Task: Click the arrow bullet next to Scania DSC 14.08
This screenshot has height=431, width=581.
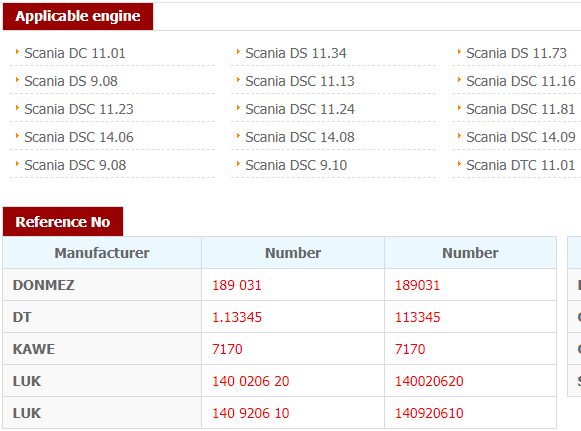Action: tap(238, 136)
